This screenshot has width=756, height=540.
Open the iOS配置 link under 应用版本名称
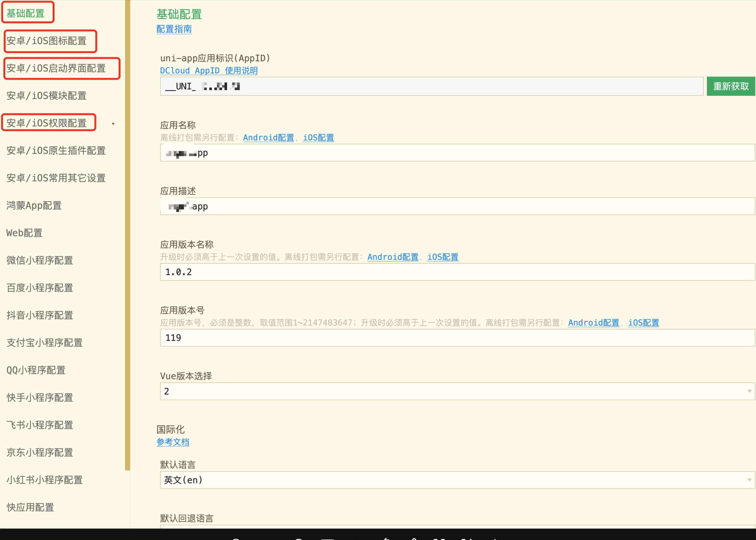(443, 257)
